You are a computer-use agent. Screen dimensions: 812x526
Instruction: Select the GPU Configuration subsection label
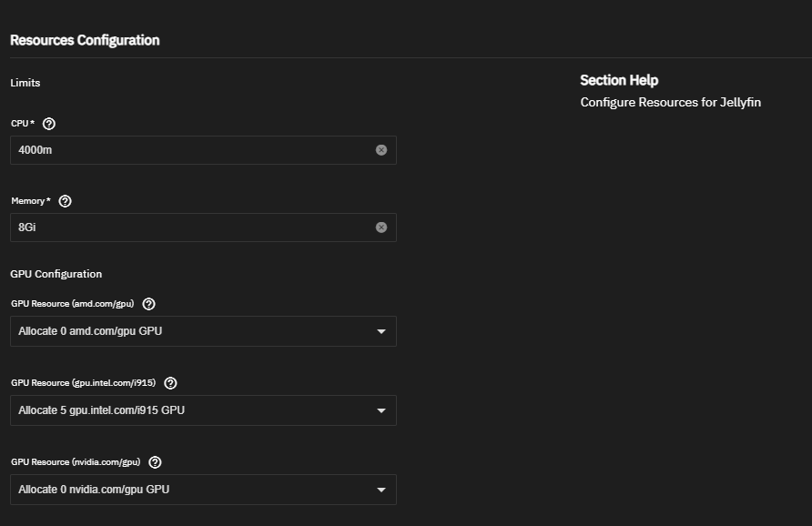[56, 274]
